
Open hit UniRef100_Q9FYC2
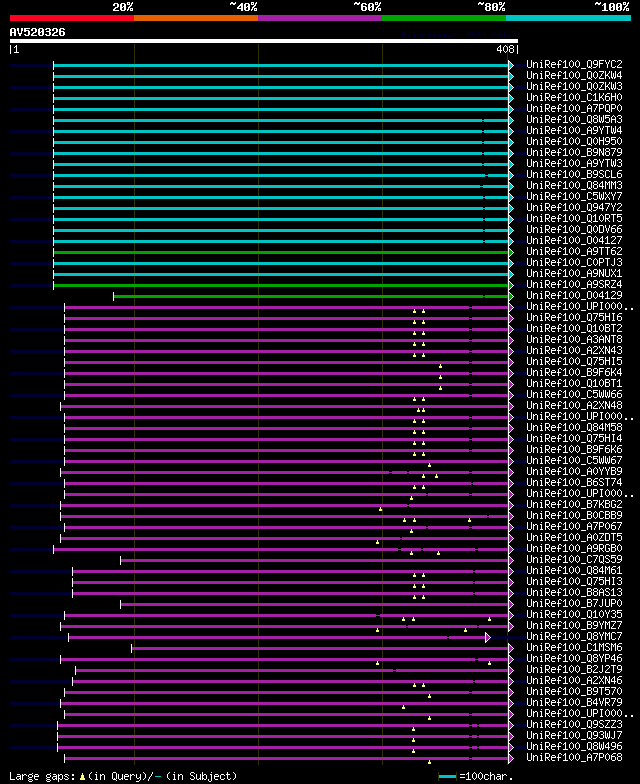click(x=574, y=64)
